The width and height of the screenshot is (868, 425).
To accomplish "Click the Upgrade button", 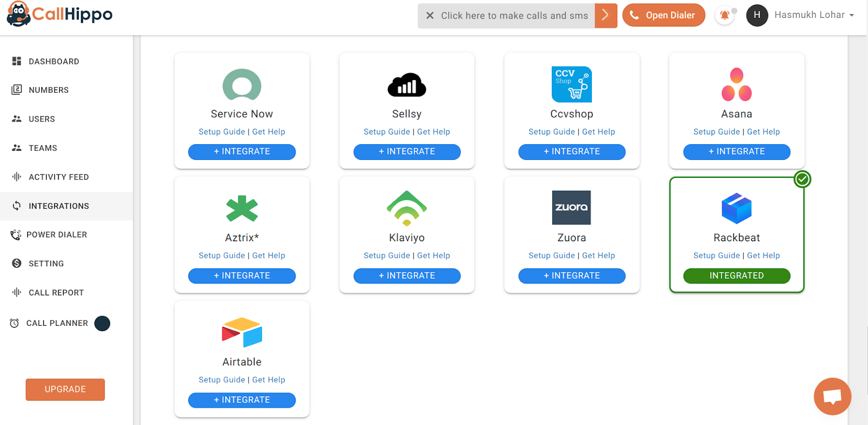I will click(x=65, y=389).
